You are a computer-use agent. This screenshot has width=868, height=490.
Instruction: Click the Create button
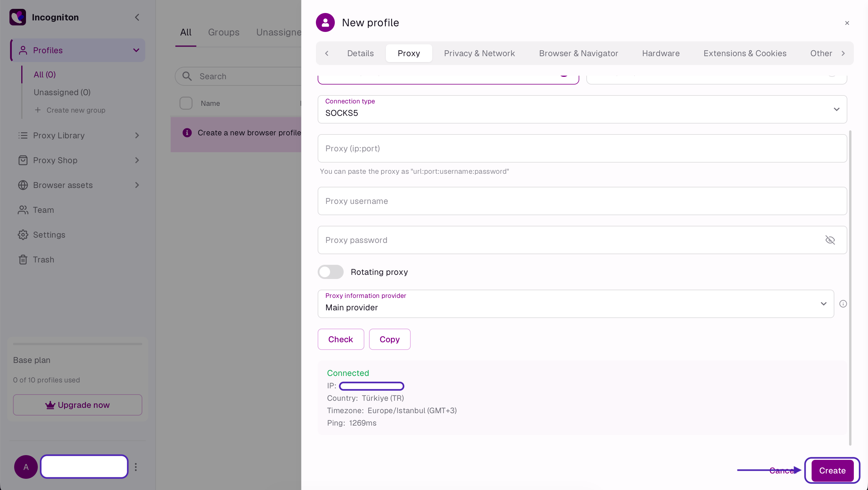click(832, 470)
